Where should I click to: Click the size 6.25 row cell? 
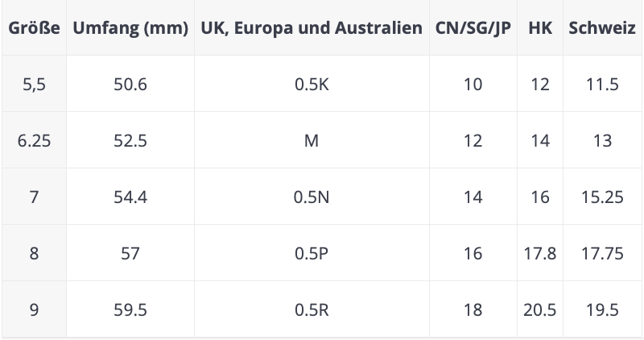[x=34, y=140]
